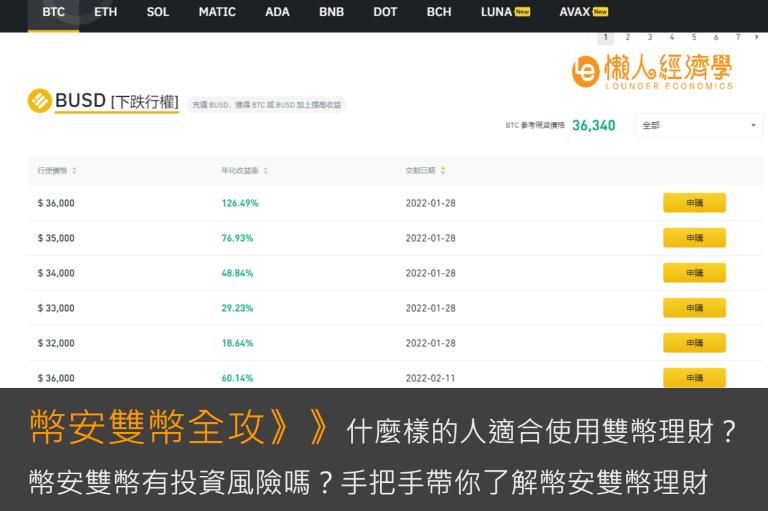The width and height of the screenshot is (768, 511).
Task: Subscribe to $36,000 2022-02-11 product
Action: pyautogui.click(x=694, y=378)
